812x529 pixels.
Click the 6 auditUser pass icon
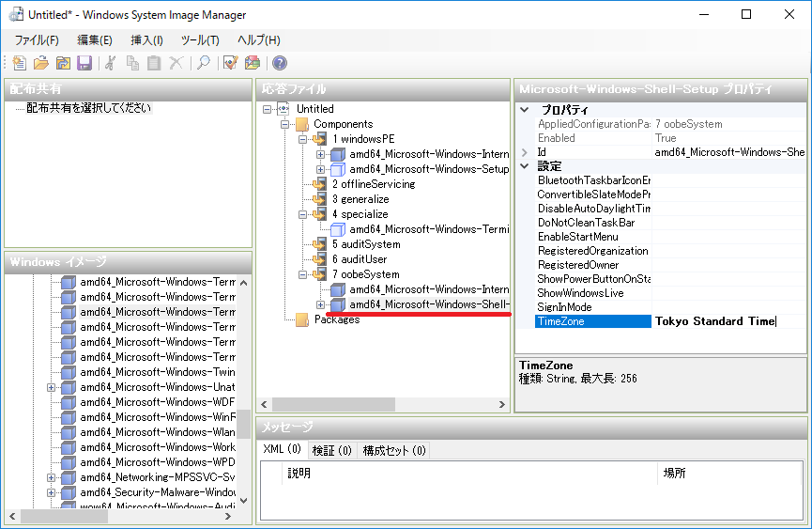pyautogui.click(x=320, y=259)
